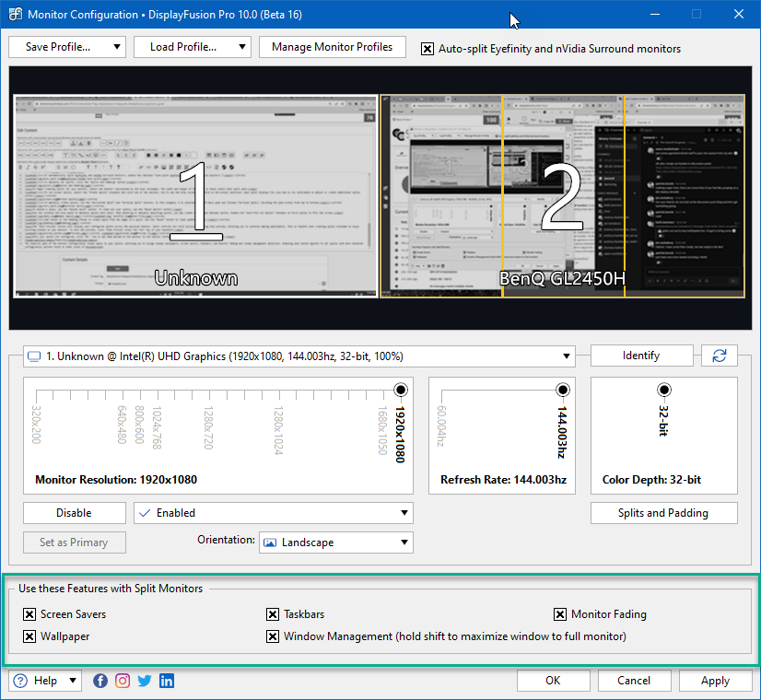Toggle Auto-split Eyefinity and nVidia Surround checkbox
Viewport: 761px width, 700px height.
pyautogui.click(x=427, y=49)
